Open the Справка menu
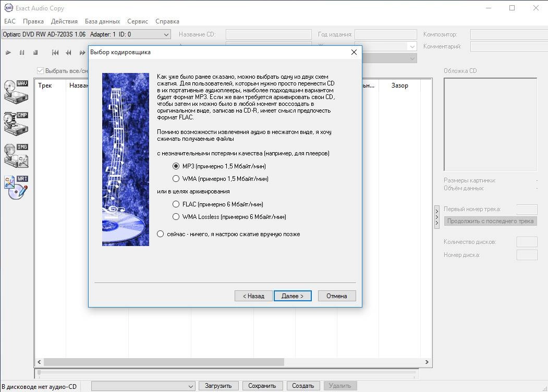 tap(167, 21)
